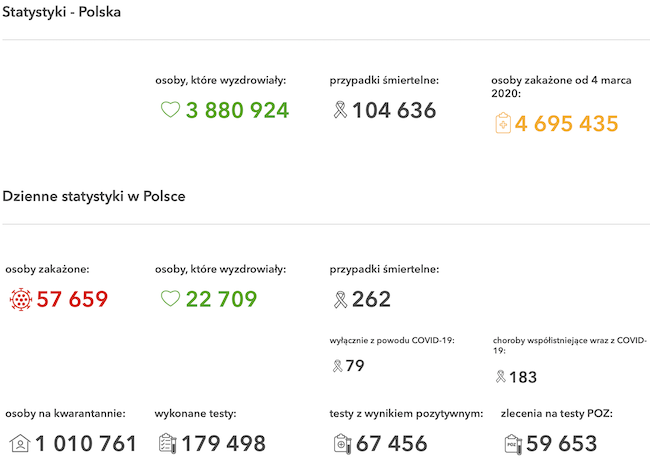Click the small ribbon icon beside 79
The image size is (650, 469).
(x=336, y=366)
